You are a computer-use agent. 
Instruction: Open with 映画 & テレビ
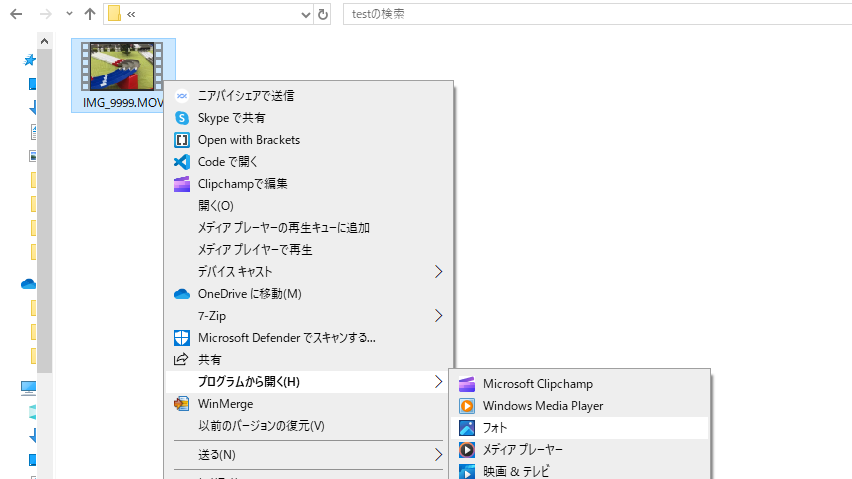[580, 471]
